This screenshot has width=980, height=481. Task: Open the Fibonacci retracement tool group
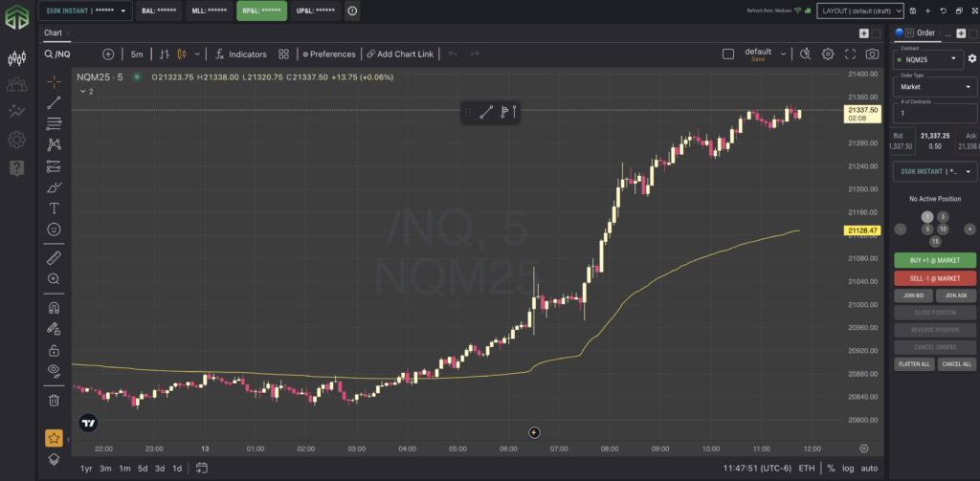55,123
